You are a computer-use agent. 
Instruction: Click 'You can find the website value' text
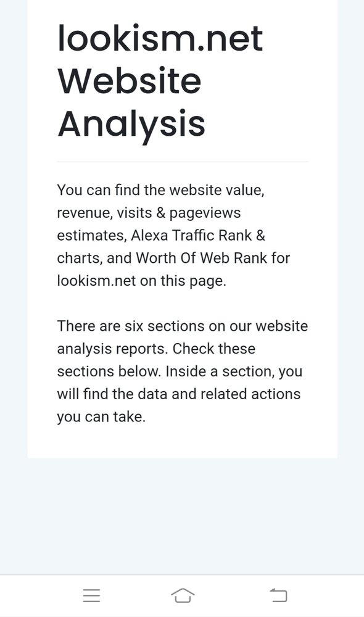pyautogui.click(x=160, y=190)
